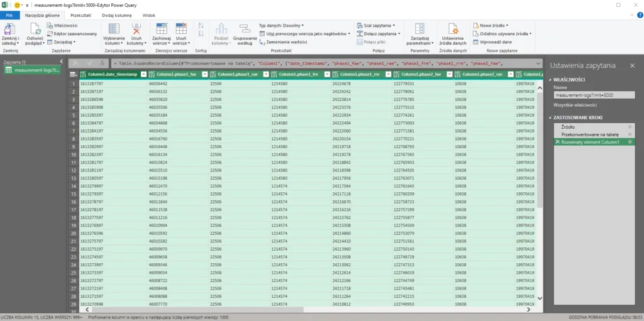Click the Zachowaj wiersze icon
Screen dimensions: 644x321
tap(162, 29)
